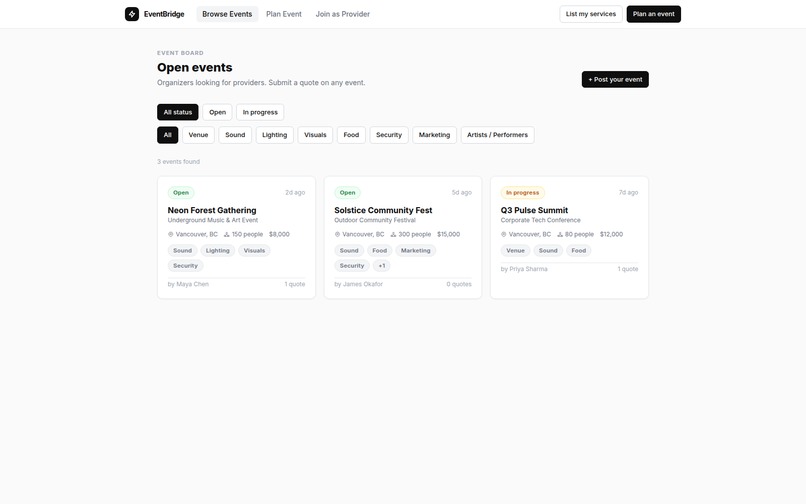806x504 pixels.
Task: Click Marketing tag on Solstice Community Fest card
Action: 415,250
